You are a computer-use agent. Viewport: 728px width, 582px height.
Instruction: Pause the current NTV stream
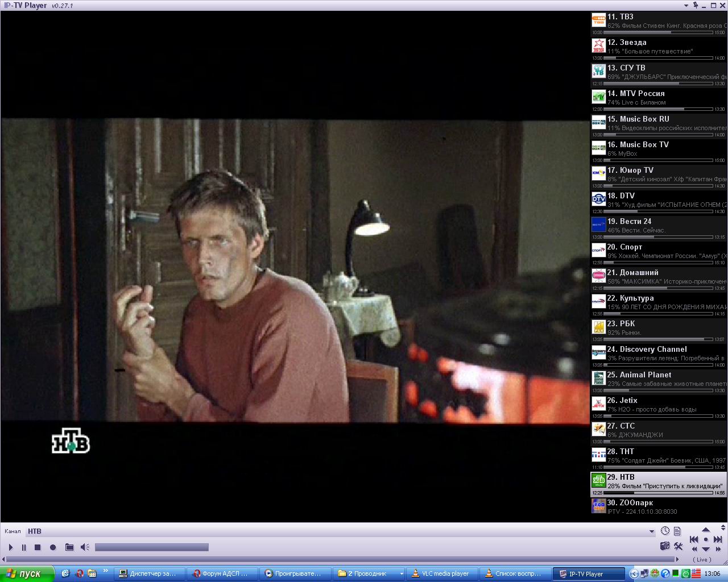click(x=24, y=547)
